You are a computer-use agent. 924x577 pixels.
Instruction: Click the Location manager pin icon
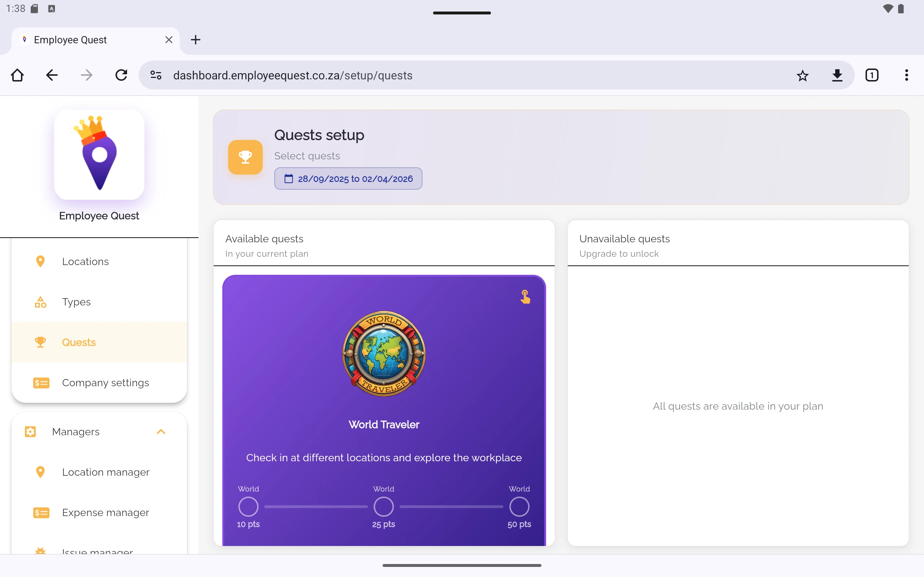(x=41, y=472)
